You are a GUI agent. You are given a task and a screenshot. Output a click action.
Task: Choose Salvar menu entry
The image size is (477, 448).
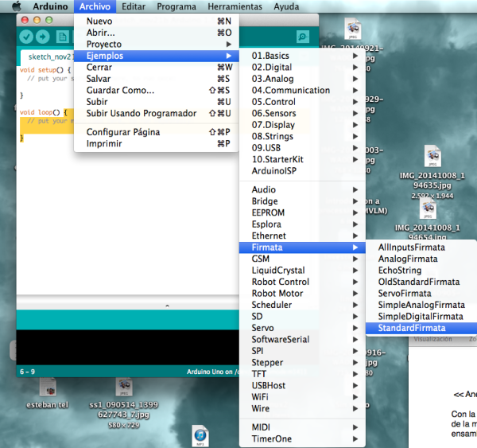[157, 79]
